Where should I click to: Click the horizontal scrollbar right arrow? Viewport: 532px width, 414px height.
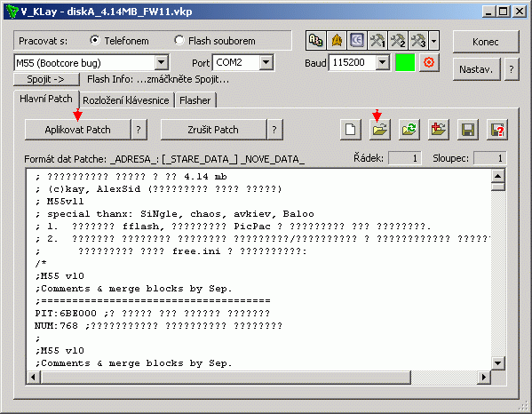[x=484, y=377]
